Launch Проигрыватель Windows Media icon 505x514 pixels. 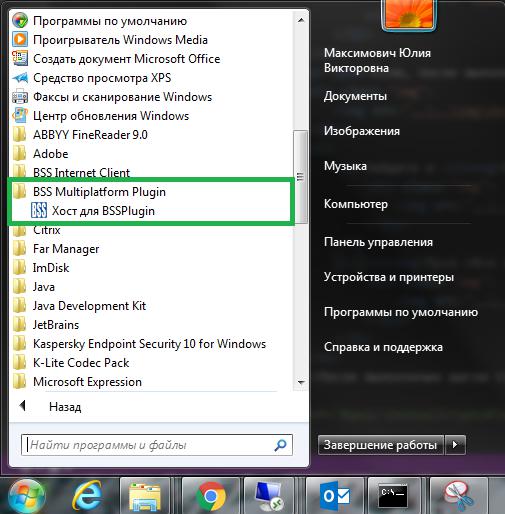[x=20, y=40]
